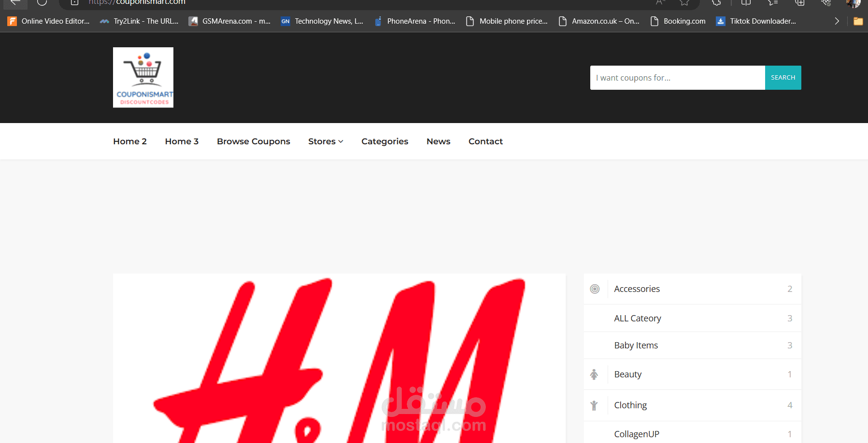The image size is (868, 443).
Task: Expand the bookmarks bar overflow chevron
Action: pos(837,21)
